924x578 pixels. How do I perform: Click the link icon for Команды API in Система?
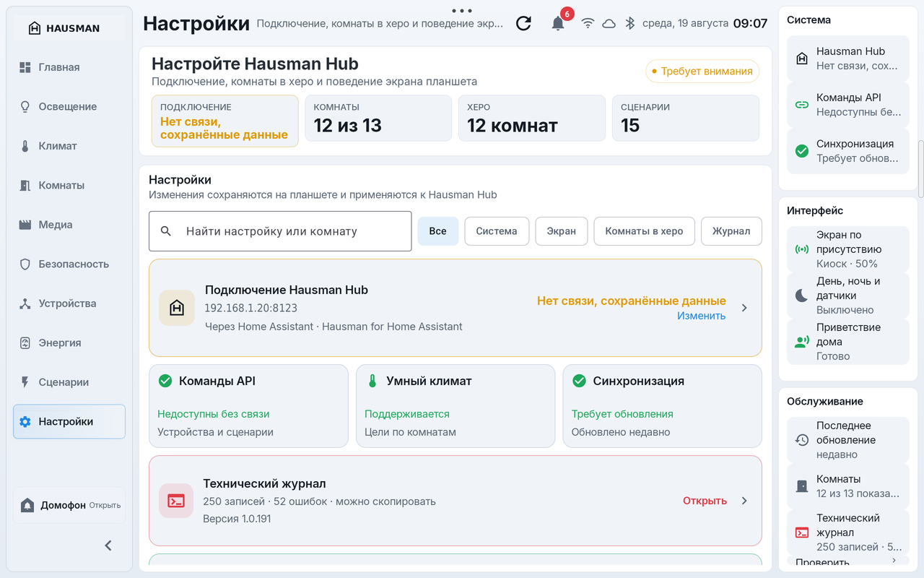pyautogui.click(x=801, y=105)
